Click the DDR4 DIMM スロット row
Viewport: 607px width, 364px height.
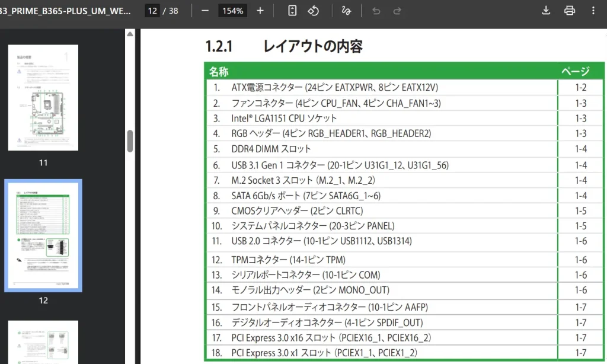(271, 149)
